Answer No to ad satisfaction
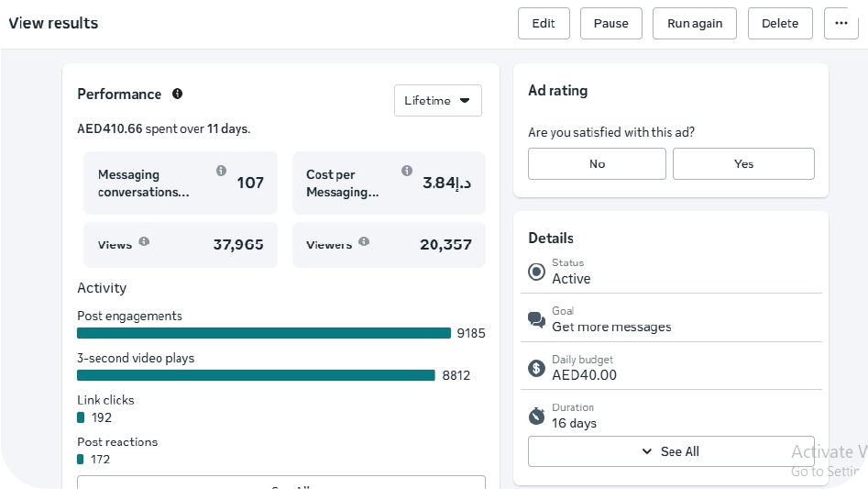The height and width of the screenshot is (489, 868). [x=597, y=164]
